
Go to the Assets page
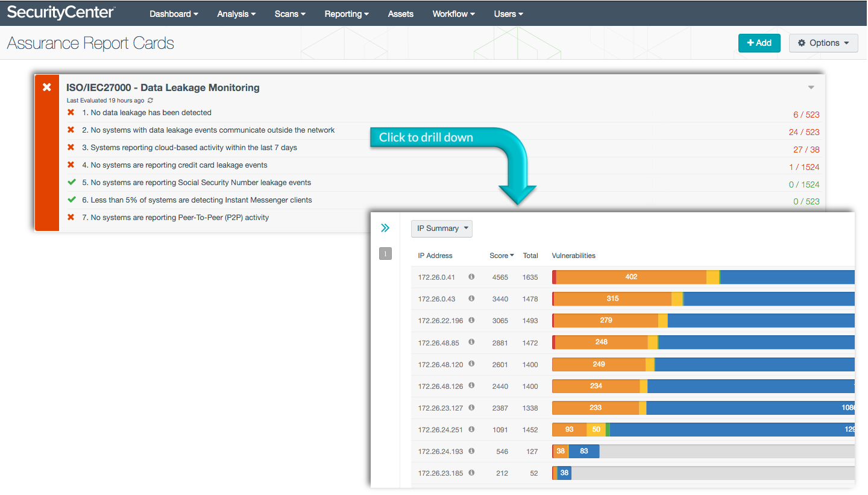coord(401,14)
